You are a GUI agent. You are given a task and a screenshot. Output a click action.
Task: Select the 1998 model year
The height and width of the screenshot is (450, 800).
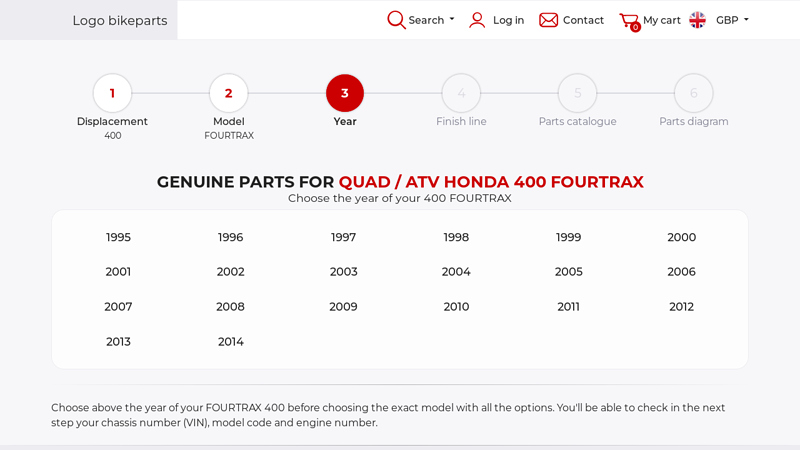[456, 237]
